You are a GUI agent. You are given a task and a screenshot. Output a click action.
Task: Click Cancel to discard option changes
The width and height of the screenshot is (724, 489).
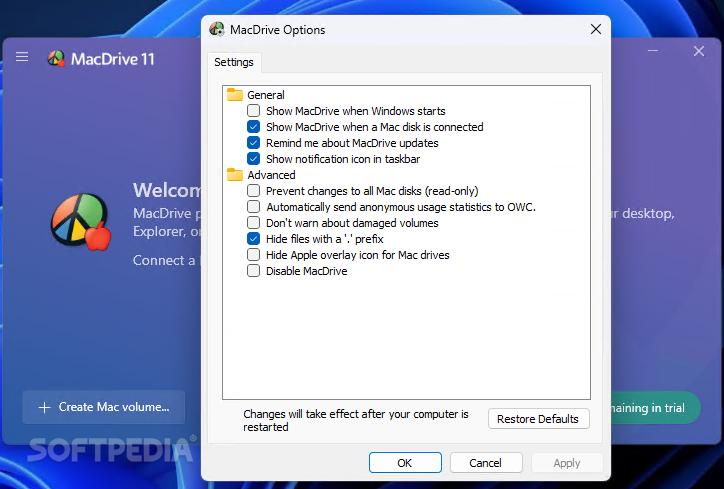[486, 463]
